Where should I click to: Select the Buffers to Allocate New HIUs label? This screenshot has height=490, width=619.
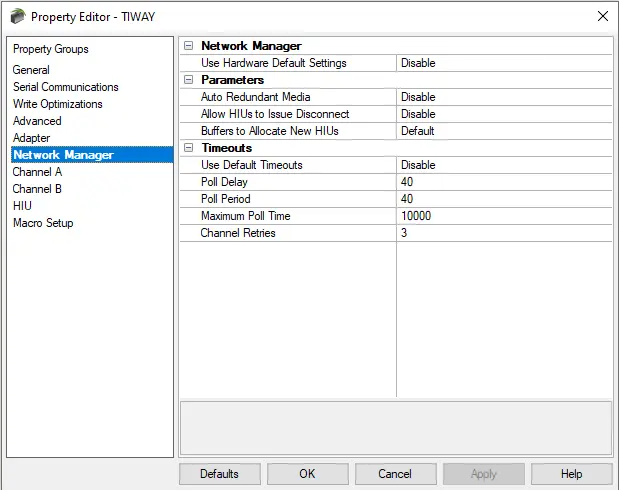[270, 131]
